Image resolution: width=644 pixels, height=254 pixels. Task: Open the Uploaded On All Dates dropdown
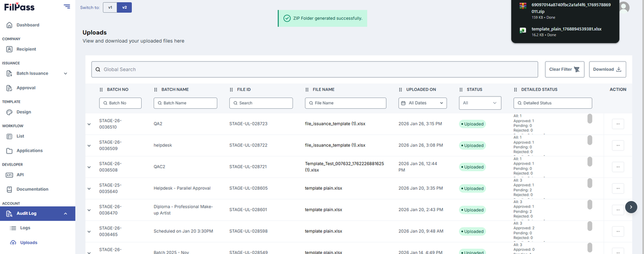[423, 103]
